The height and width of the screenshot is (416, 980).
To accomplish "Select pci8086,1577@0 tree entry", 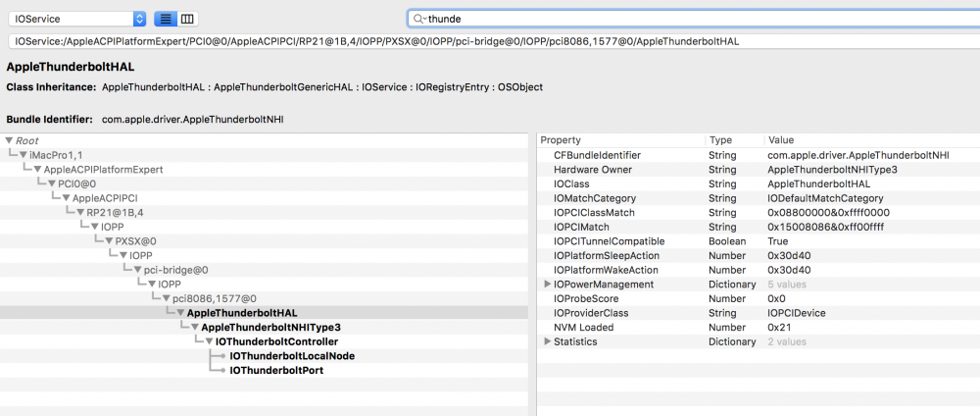I will (215, 298).
